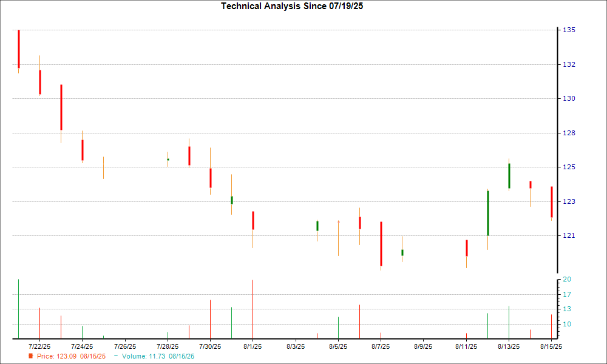Viewport: 607px width, 364px height.
Task: Click the 10 volume axis label
Action: 567,324
